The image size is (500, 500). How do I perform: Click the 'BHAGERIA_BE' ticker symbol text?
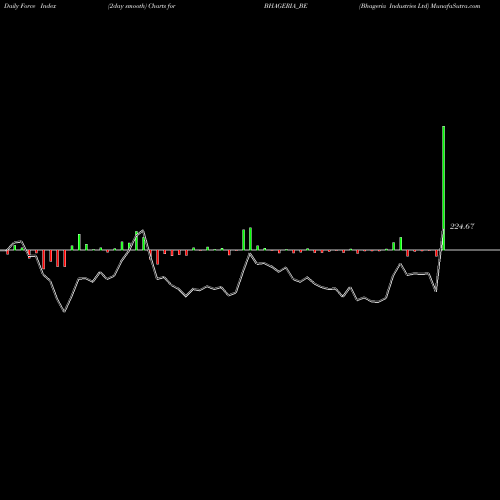[286, 6]
